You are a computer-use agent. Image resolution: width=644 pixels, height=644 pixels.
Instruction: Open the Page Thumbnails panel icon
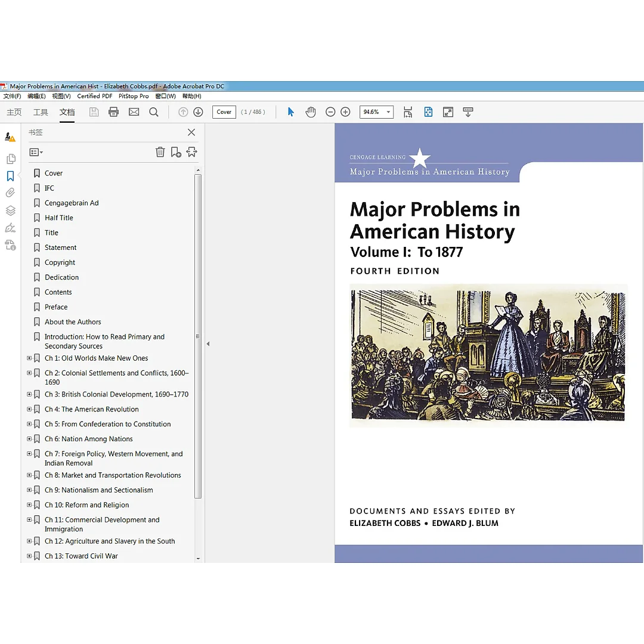[11, 159]
